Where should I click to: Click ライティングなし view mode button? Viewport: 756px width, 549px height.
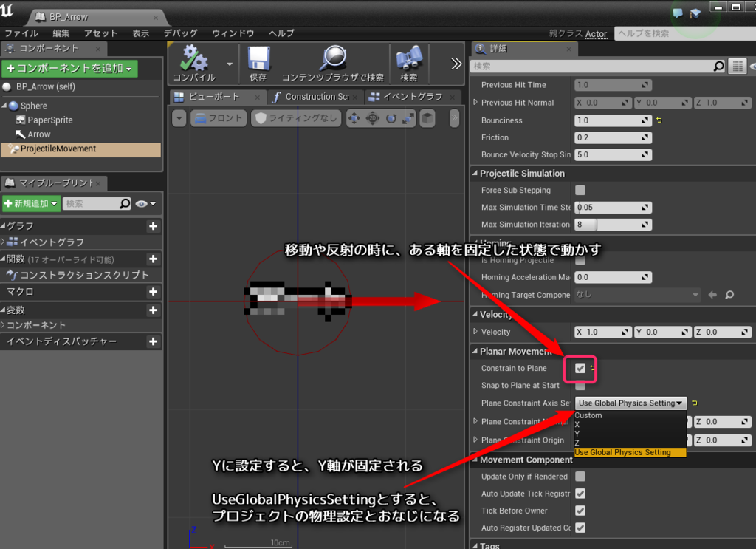pos(296,118)
